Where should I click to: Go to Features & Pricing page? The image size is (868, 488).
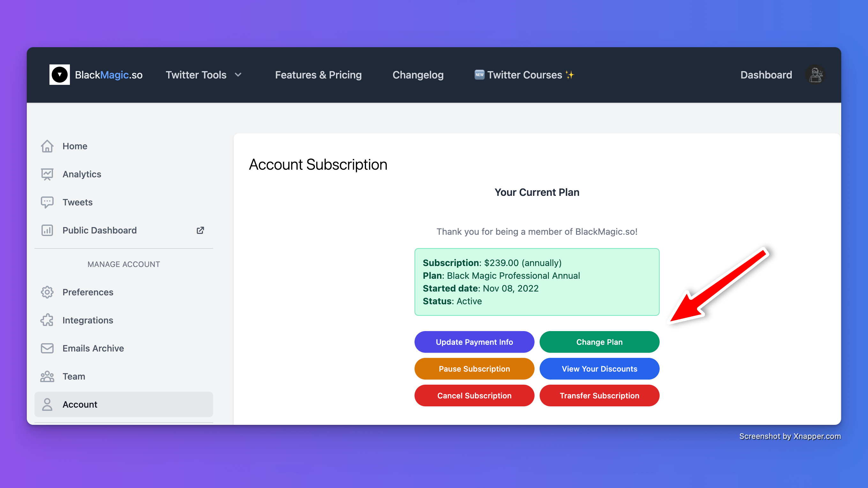tap(318, 75)
